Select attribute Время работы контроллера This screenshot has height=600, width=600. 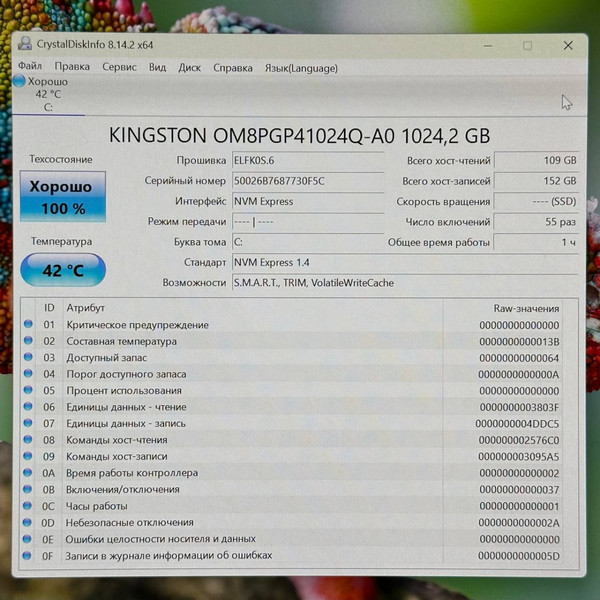click(132, 473)
